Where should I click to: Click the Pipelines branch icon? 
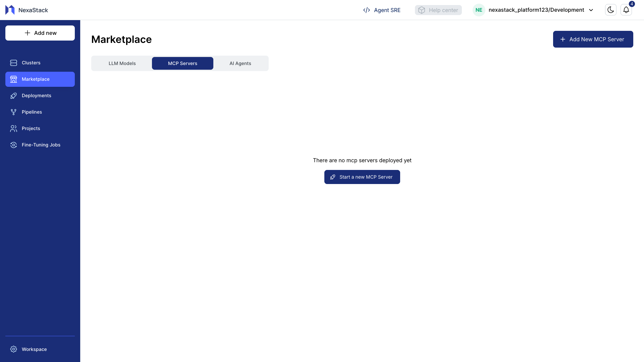tap(13, 112)
